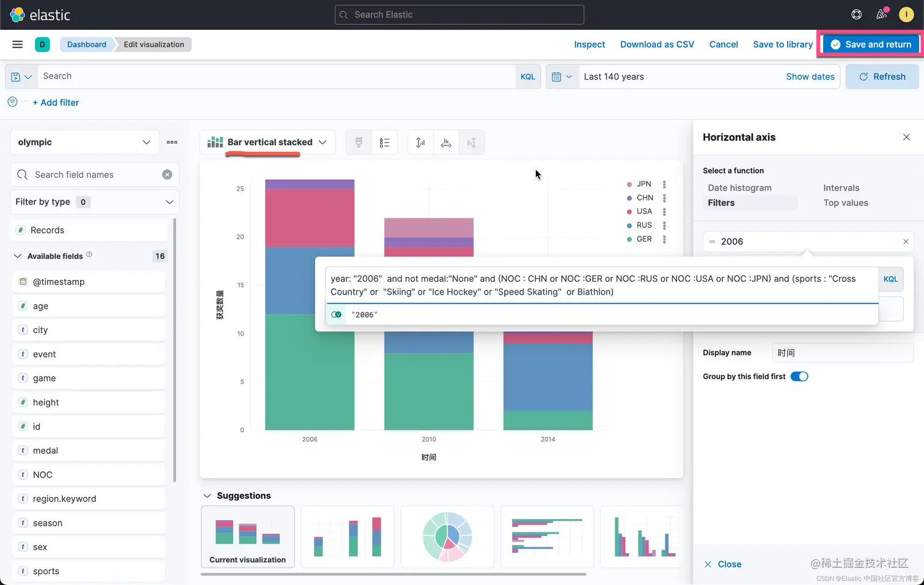
Task: Remove the 2006 filter with red X
Action: tap(906, 241)
